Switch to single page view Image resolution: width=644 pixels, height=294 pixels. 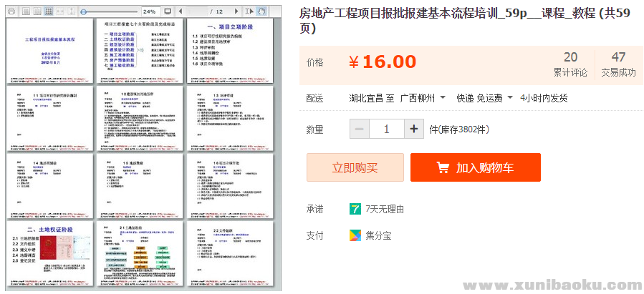tap(25, 12)
